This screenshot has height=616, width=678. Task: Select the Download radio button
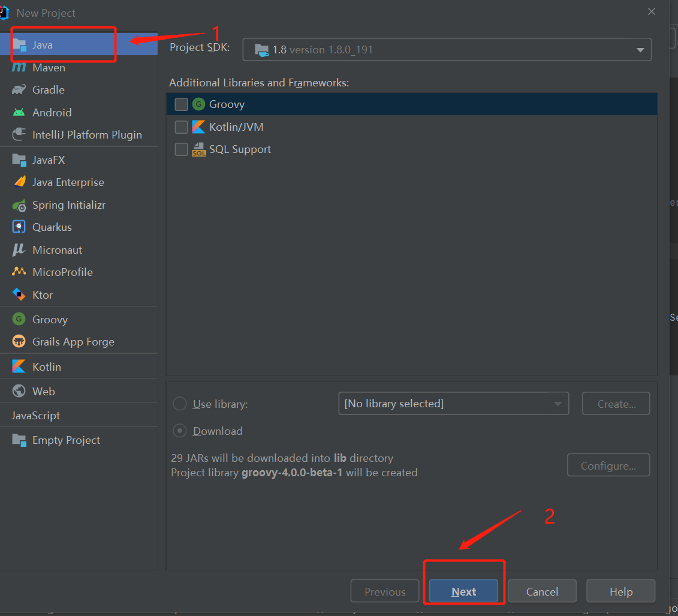(179, 431)
